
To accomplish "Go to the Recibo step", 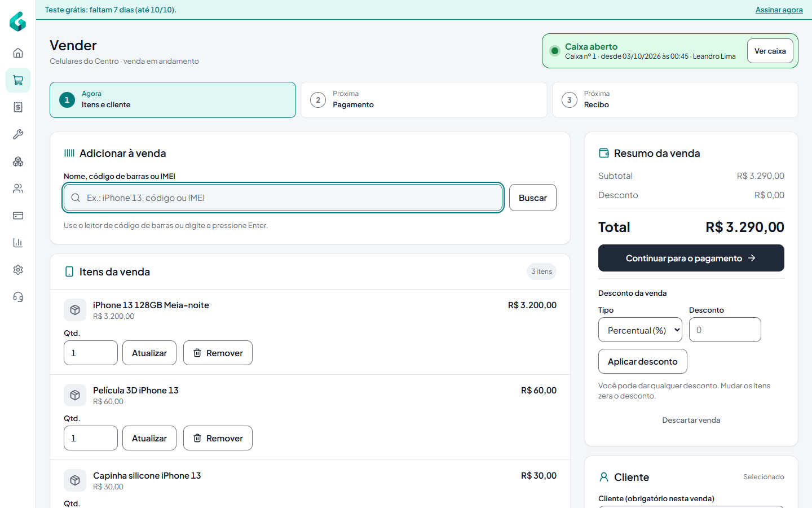I will tap(675, 100).
